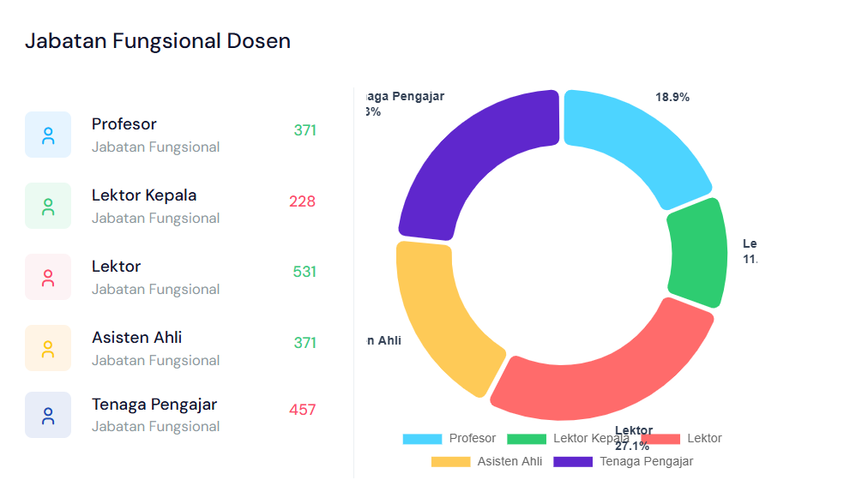Hide the Lektor series via legend
The image size is (844, 504).
660,439
